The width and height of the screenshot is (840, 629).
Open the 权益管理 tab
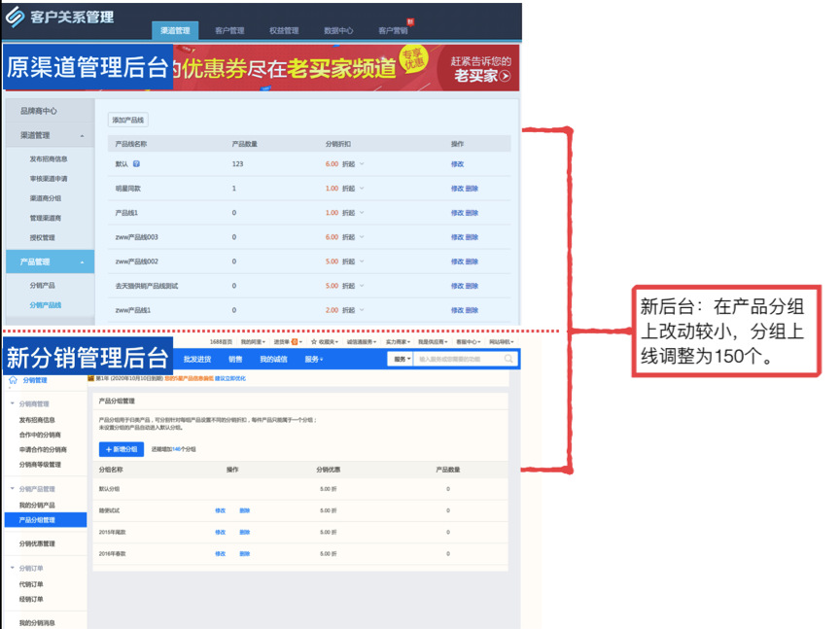(x=284, y=31)
